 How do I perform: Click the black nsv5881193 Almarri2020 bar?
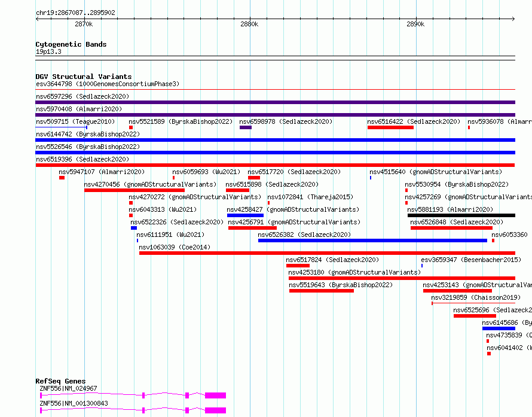(x=461, y=215)
